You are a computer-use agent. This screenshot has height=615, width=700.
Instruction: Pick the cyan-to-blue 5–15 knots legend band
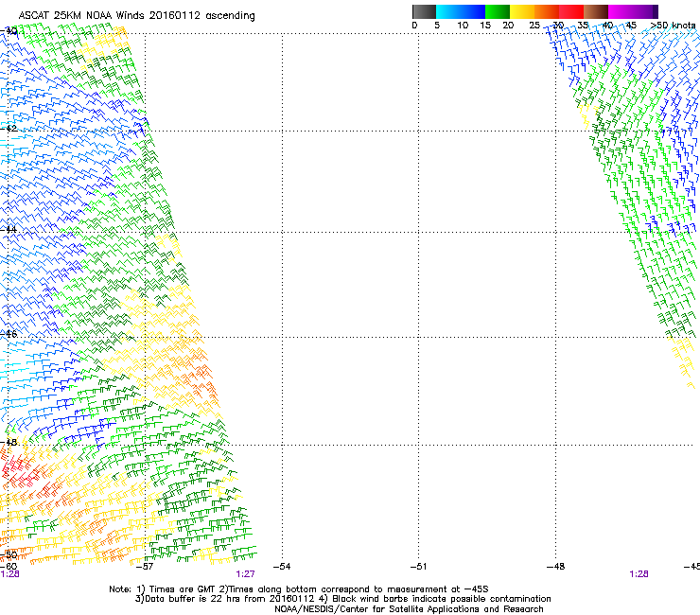tap(461, 11)
